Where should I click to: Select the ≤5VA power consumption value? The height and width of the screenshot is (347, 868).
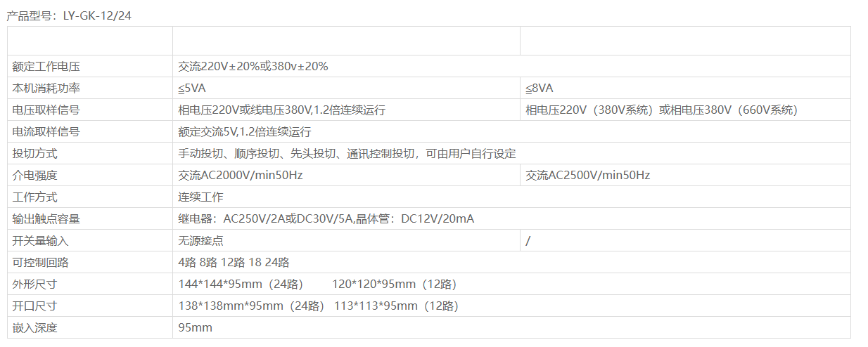tap(192, 89)
